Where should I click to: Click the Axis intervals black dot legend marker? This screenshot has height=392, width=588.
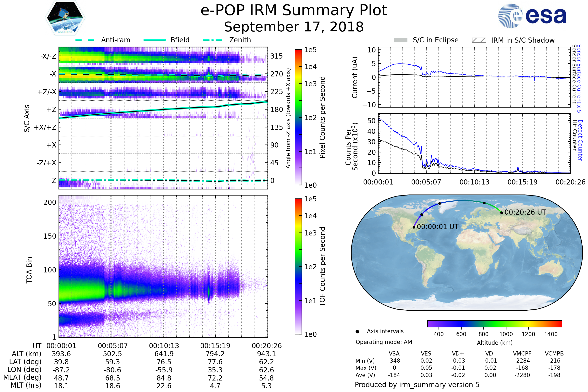click(357, 331)
